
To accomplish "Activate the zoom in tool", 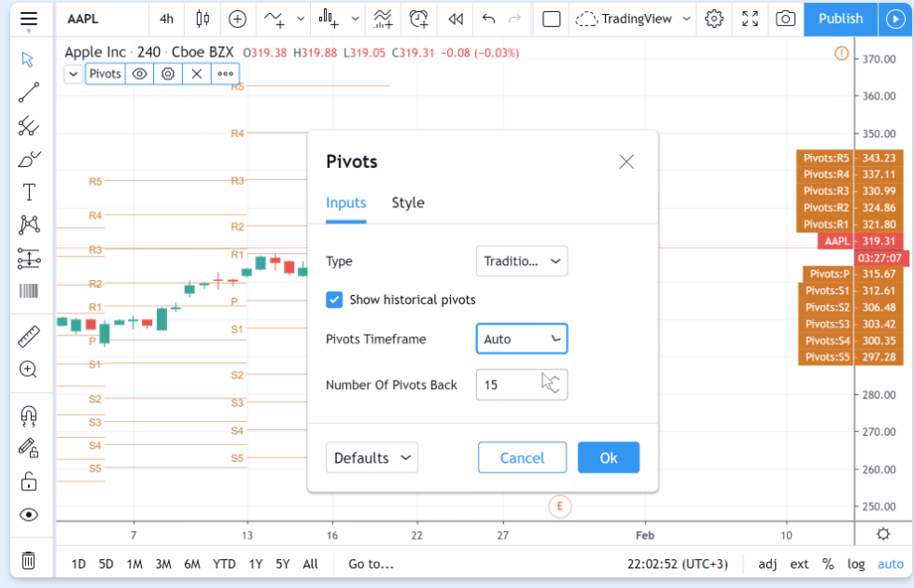I will [x=29, y=370].
